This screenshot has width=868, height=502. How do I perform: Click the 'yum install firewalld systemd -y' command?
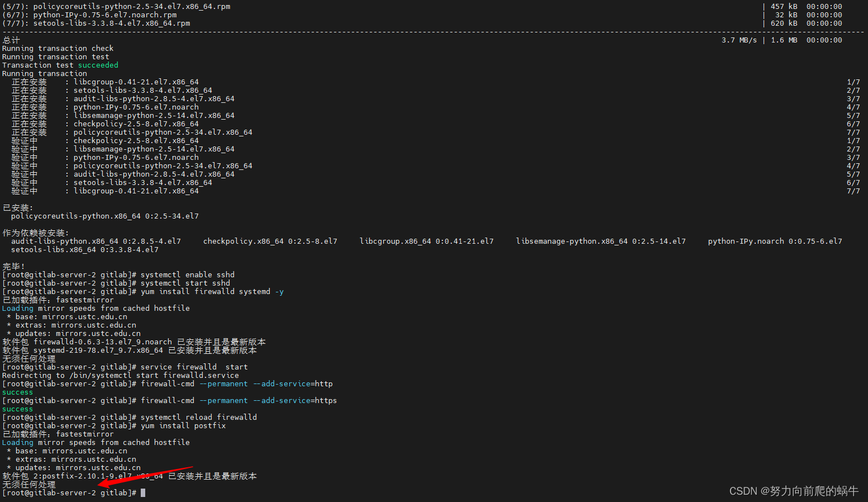pyautogui.click(x=212, y=292)
